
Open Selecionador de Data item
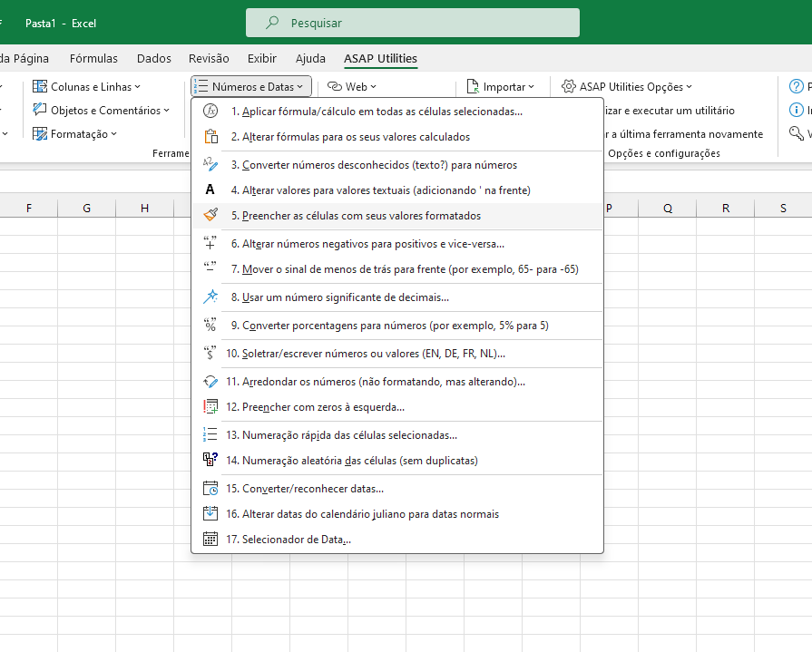(397, 540)
